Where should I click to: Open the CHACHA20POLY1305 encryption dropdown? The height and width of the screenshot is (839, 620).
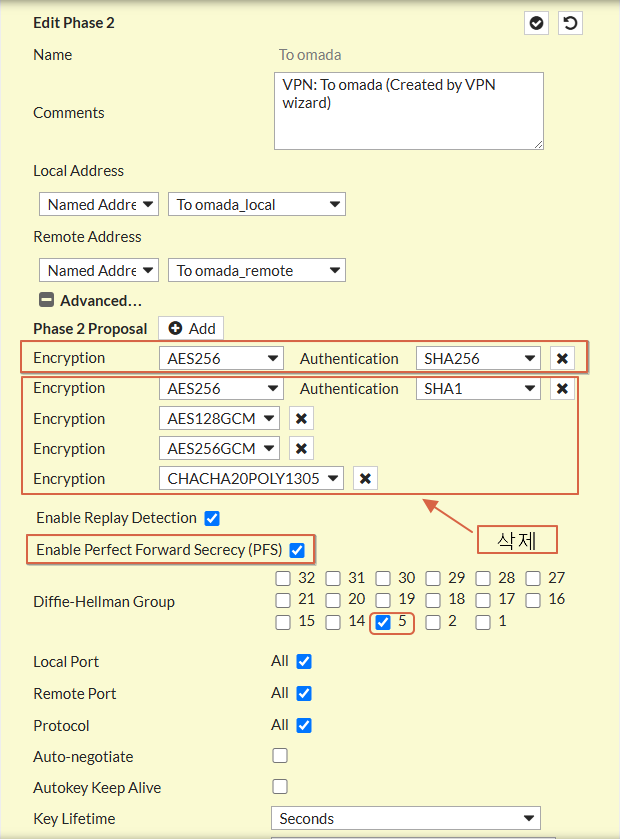click(x=251, y=478)
